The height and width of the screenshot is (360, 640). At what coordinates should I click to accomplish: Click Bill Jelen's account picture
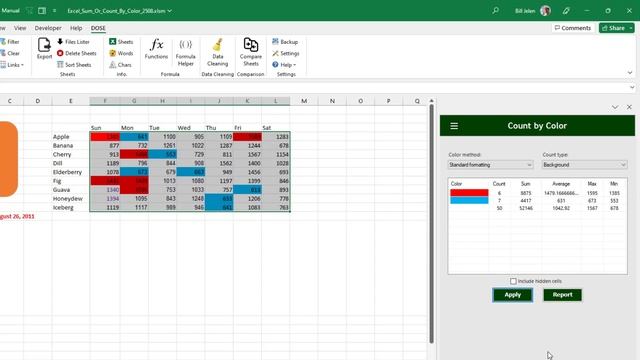click(x=545, y=11)
